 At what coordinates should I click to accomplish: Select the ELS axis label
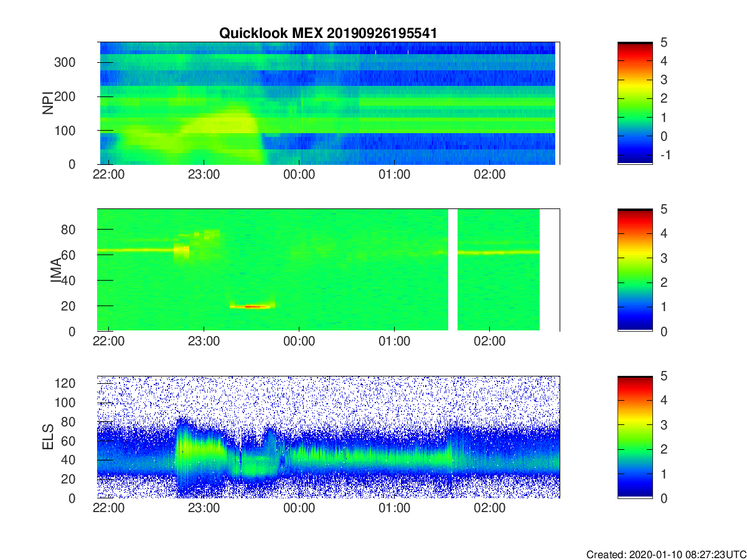pos(48,437)
